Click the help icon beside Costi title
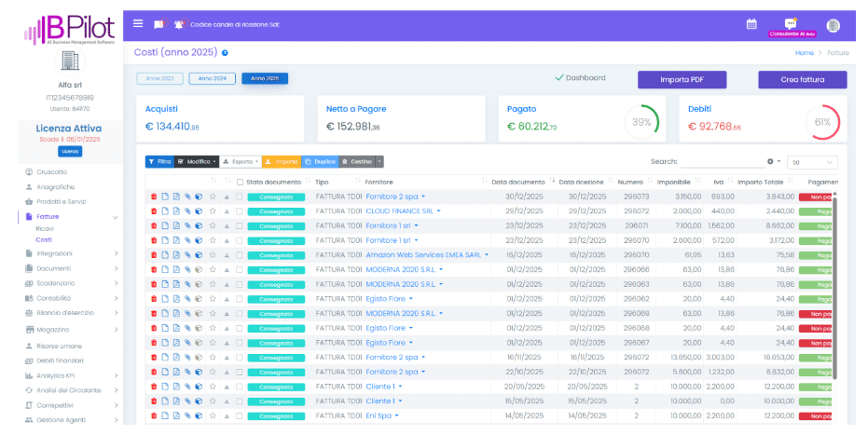868x435 pixels. (x=225, y=53)
